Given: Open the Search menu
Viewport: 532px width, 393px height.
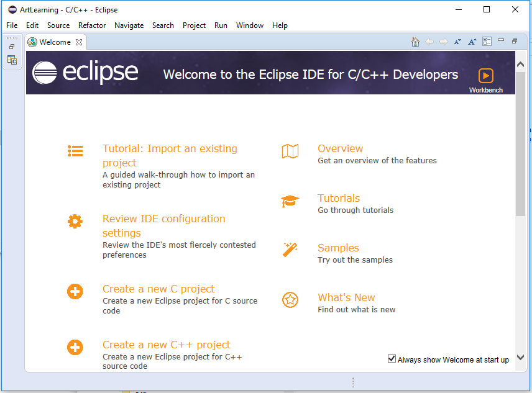Looking at the screenshot, I should (x=163, y=25).
